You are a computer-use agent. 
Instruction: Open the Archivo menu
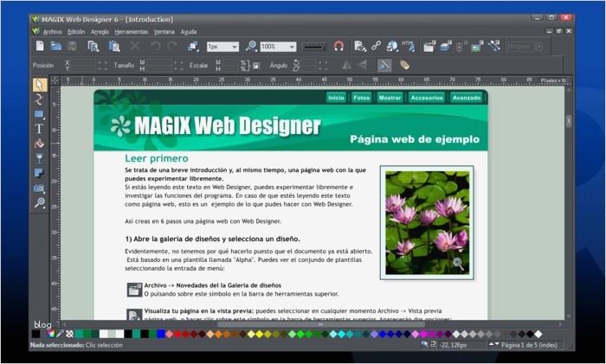(52, 32)
